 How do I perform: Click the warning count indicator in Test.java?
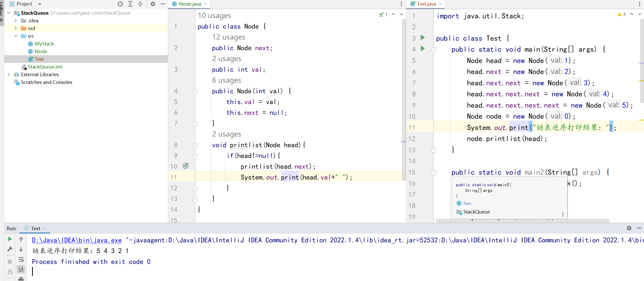coord(621,14)
